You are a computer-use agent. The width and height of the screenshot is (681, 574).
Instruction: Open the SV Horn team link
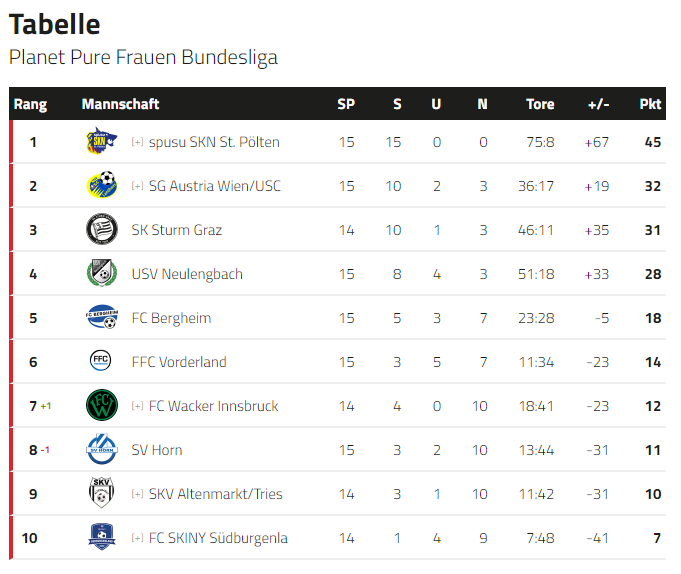point(157,450)
